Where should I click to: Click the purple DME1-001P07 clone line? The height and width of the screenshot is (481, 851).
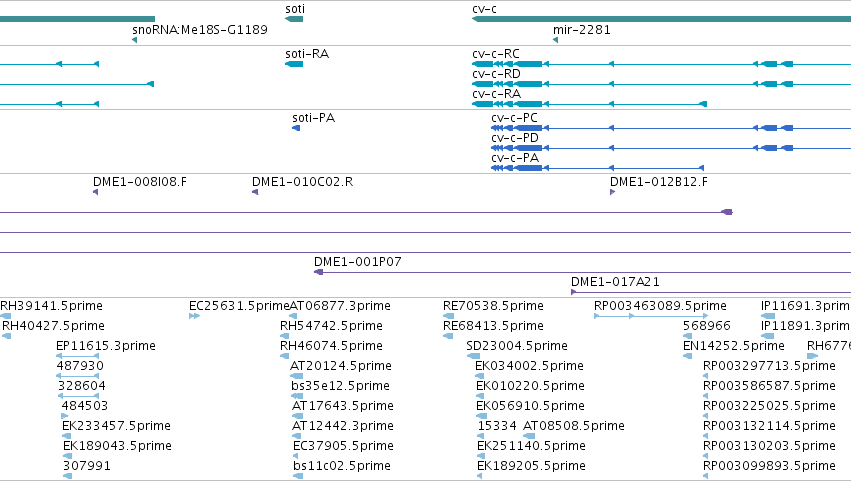[582, 272]
